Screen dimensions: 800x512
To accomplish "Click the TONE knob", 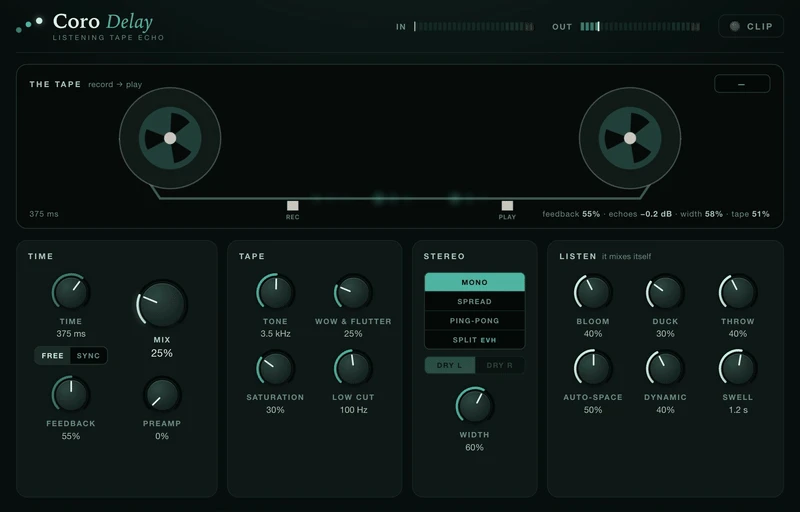I will [x=276, y=292].
